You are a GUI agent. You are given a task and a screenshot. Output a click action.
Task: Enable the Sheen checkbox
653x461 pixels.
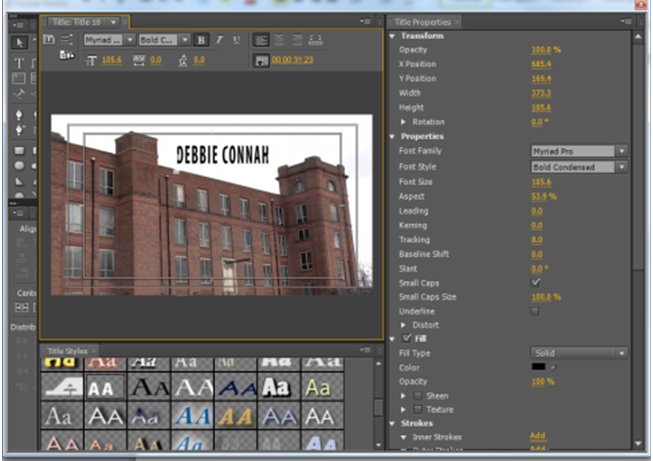click(x=417, y=396)
